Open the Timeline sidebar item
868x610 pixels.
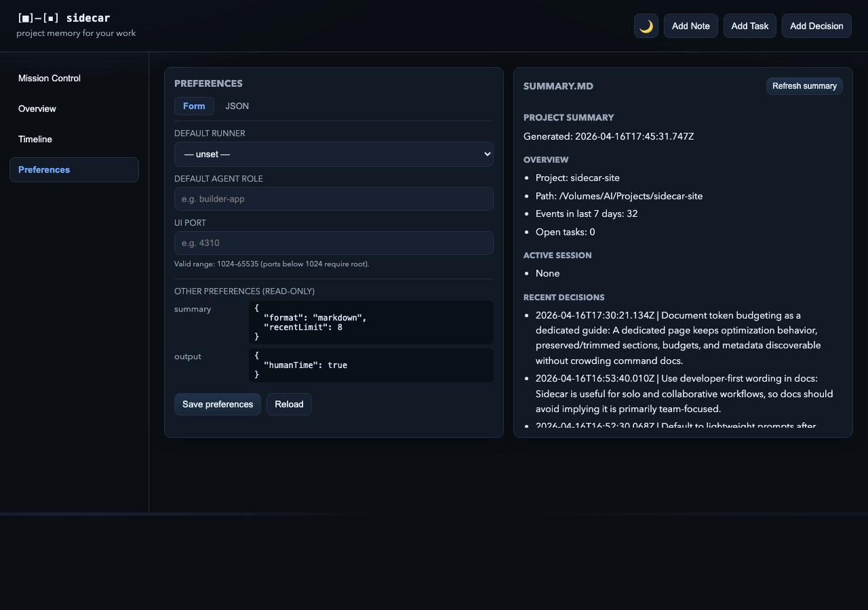pyautogui.click(x=74, y=140)
